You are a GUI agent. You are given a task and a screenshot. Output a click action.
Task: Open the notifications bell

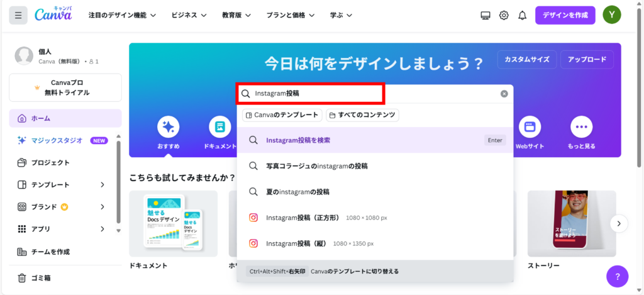coord(522,15)
